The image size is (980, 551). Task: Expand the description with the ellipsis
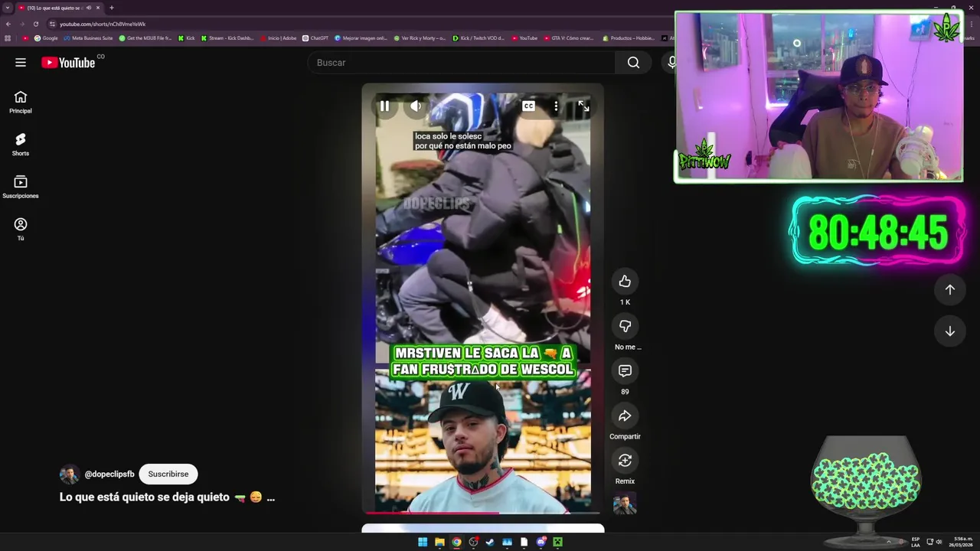tap(270, 497)
